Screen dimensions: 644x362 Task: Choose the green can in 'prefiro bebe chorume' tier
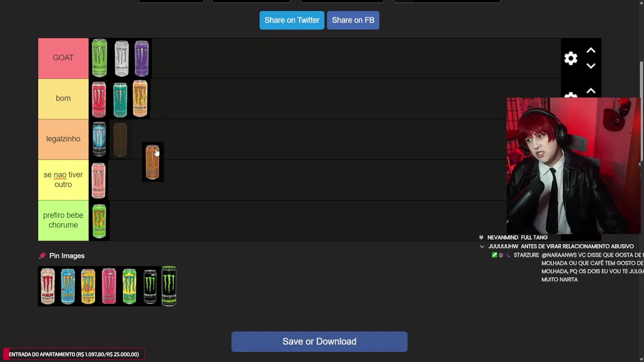tap(99, 221)
